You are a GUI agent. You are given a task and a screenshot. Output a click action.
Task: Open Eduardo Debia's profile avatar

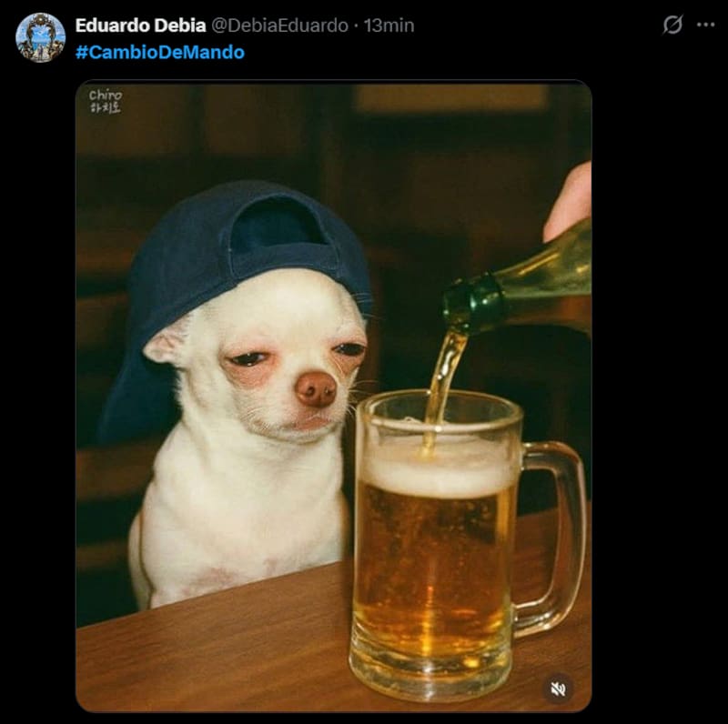[40, 37]
